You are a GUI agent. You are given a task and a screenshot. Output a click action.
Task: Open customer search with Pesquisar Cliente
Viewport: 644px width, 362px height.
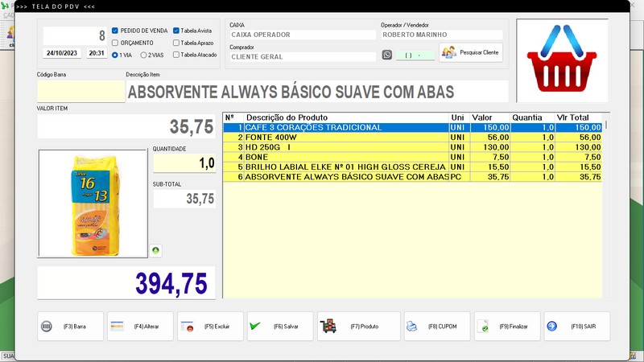coord(471,52)
